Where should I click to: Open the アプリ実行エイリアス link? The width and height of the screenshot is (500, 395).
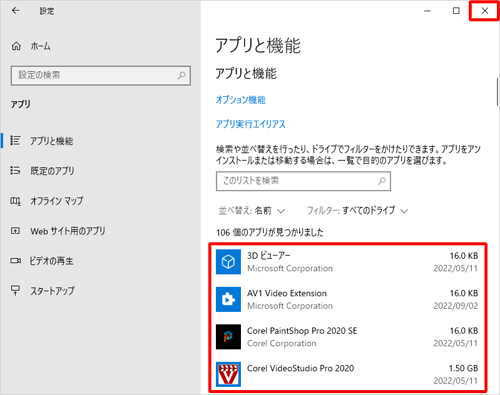(x=251, y=124)
